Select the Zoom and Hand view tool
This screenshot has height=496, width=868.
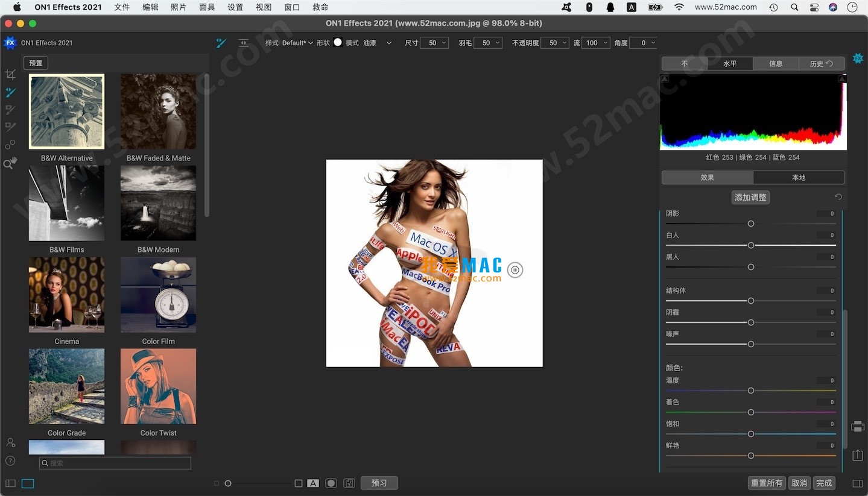pos(10,163)
